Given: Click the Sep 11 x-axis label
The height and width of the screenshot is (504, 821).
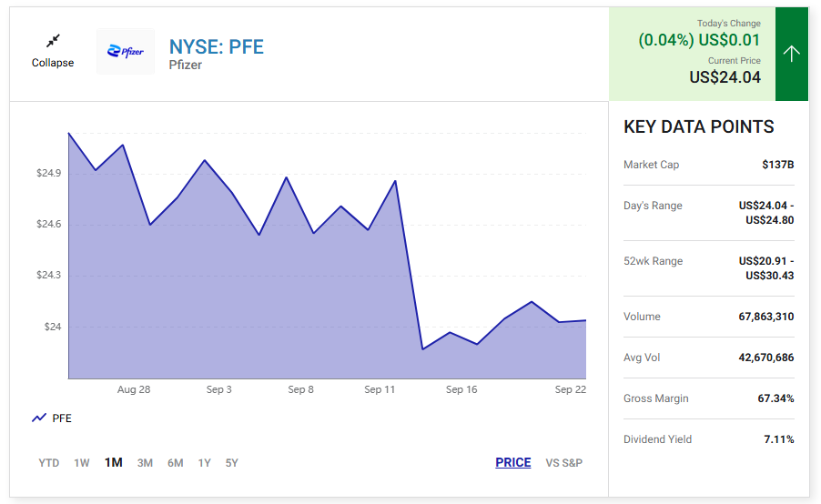Looking at the screenshot, I should pos(380,389).
